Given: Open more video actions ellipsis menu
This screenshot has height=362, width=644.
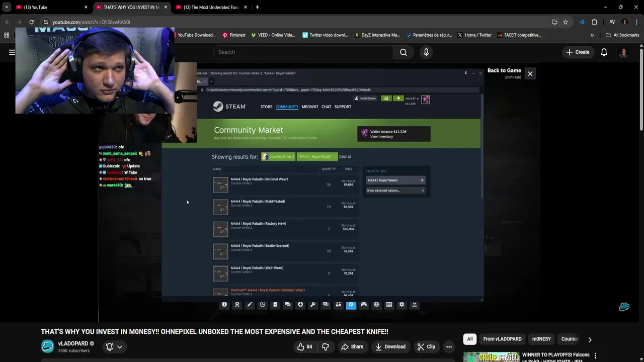Looking at the screenshot, I should [x=449, y=347].
